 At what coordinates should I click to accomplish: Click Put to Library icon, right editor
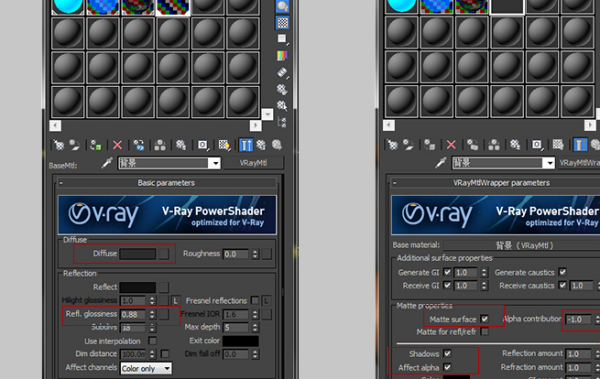tap(515, 145)
